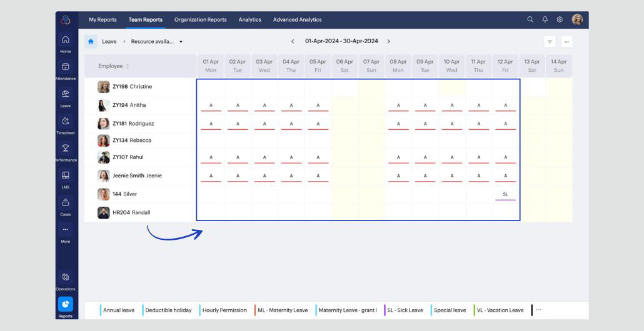This screenshot has width=644, height=331.
Task: Show more leave types in legend
Action: pos(538,310)
